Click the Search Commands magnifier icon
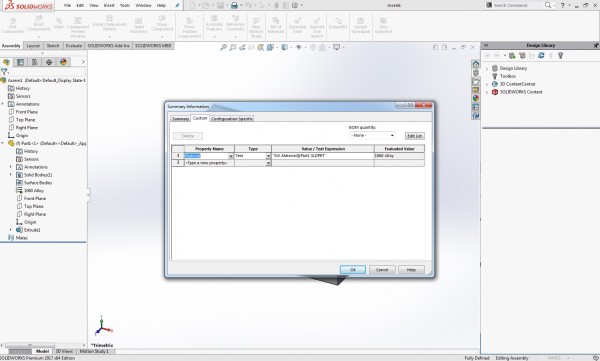 [x=548, y=5]
